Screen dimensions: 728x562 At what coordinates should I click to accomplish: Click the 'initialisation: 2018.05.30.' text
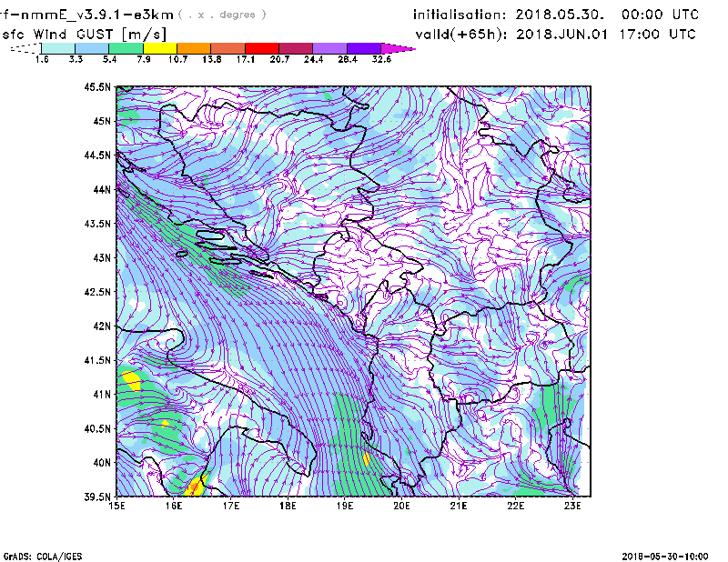[509, 15]
